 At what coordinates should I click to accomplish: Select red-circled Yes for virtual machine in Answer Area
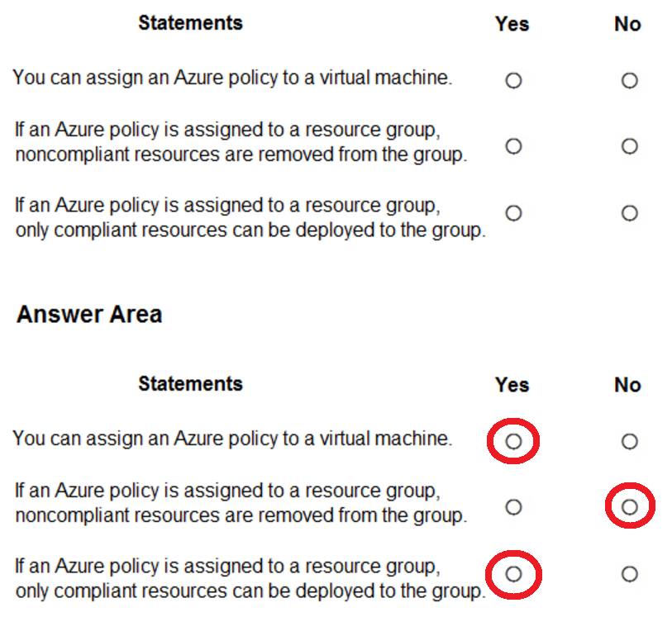[x=513, y=441]
